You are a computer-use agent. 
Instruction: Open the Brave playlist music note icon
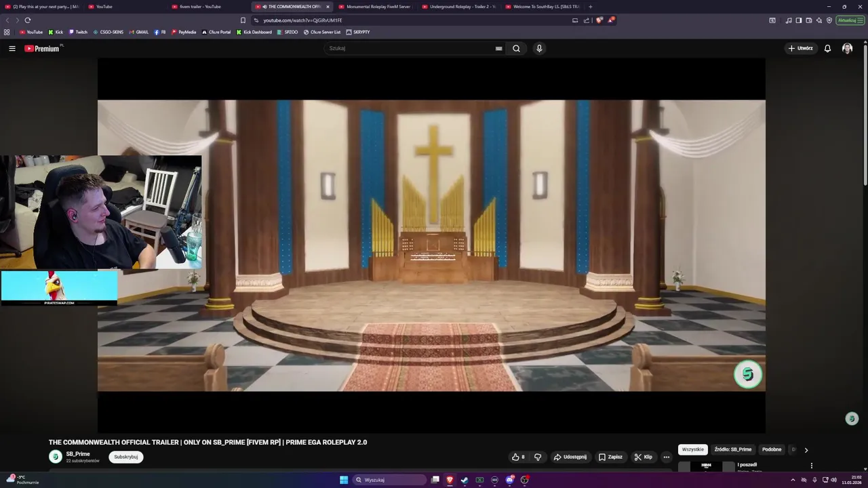pyautogui.click(x=788, y=20)
